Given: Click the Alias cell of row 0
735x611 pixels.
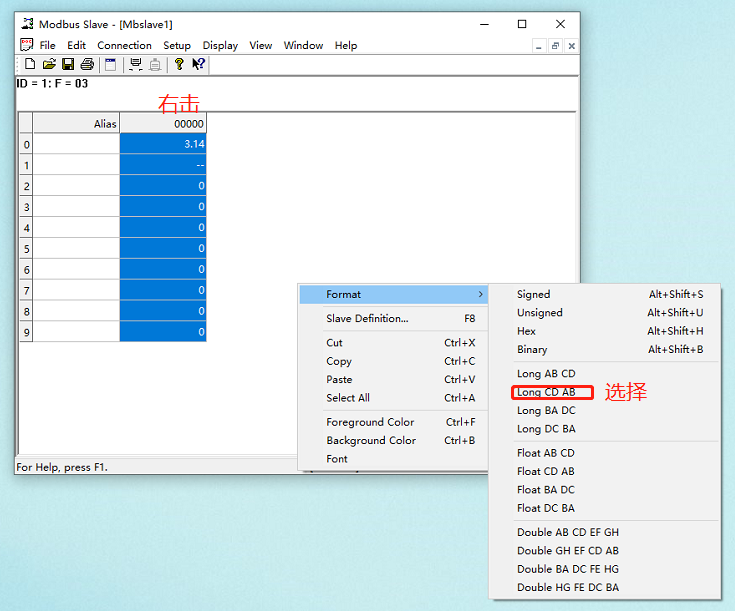Looking at the screenshot, I should (76, 143).
